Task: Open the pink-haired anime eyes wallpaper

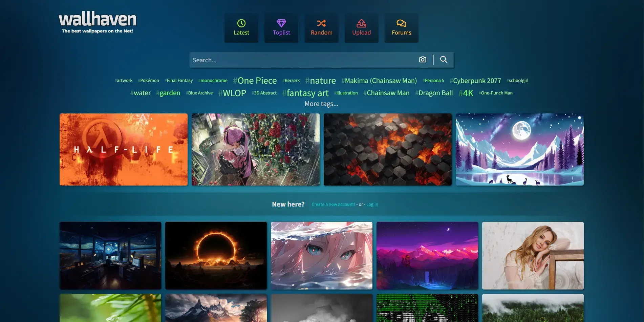Action: (322, 256)
